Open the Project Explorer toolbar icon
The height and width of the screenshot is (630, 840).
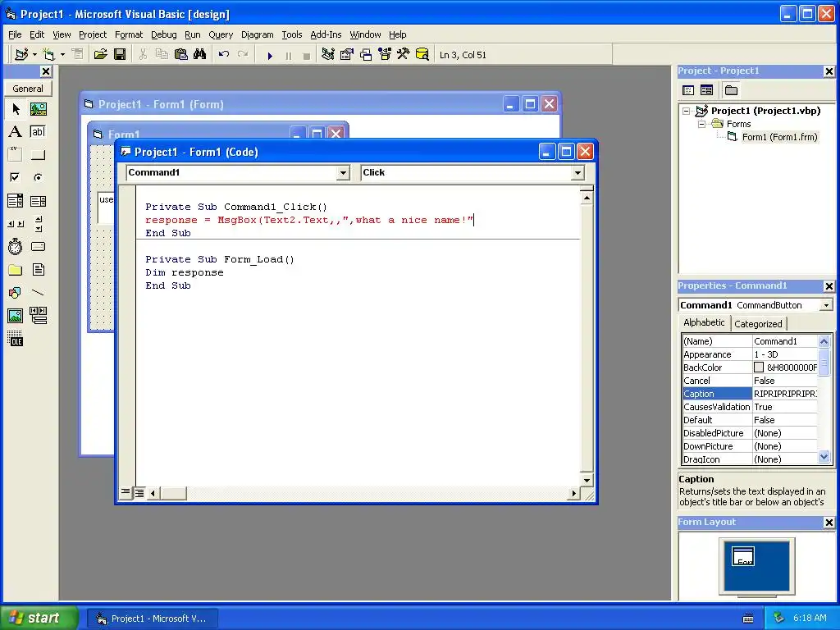[x=328, y=55]
